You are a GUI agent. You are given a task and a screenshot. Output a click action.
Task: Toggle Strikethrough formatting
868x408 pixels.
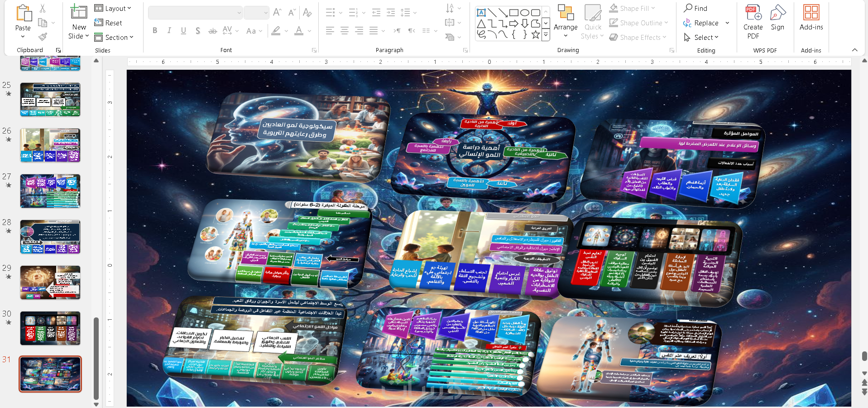coord(212,31)
